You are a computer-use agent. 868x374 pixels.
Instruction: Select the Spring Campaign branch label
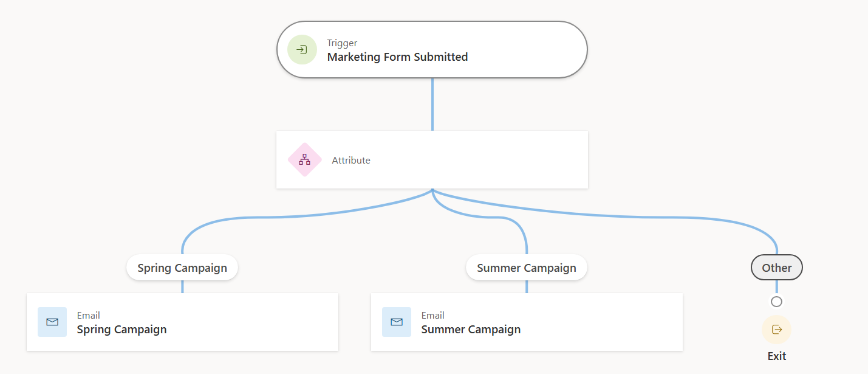pos(182,267)
